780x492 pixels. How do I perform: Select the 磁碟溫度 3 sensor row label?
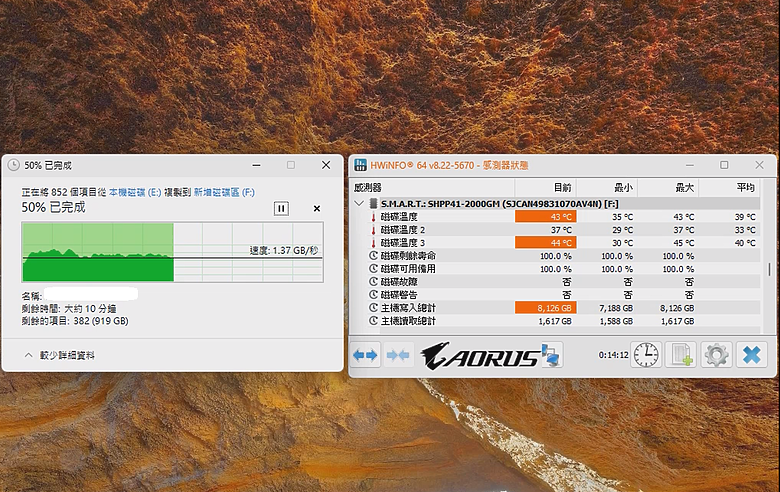[x=403, y=243]
